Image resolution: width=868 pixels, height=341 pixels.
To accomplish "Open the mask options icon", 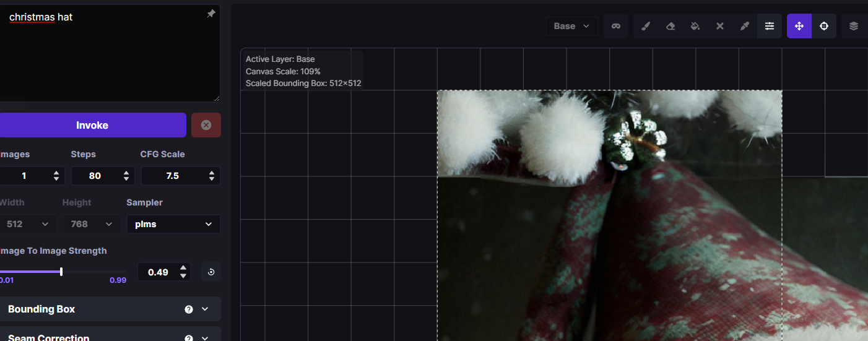I will point(616,26).
